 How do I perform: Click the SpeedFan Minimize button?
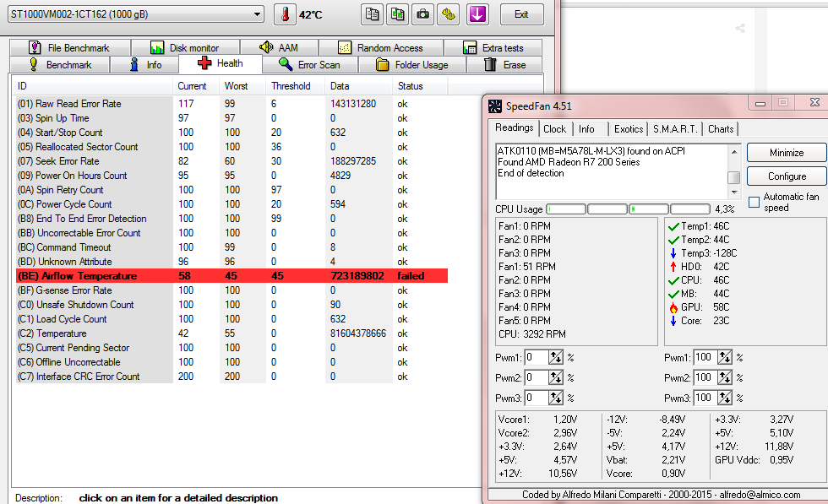787,153
